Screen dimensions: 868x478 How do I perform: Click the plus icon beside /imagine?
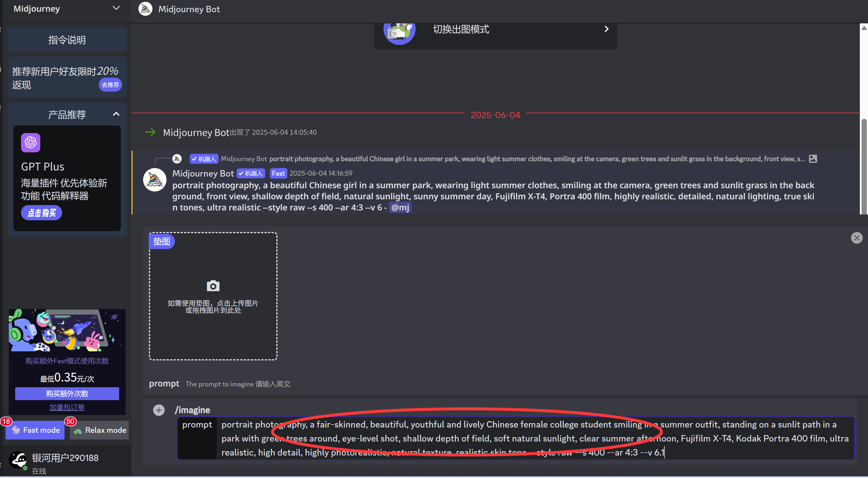tap(159, 410)
